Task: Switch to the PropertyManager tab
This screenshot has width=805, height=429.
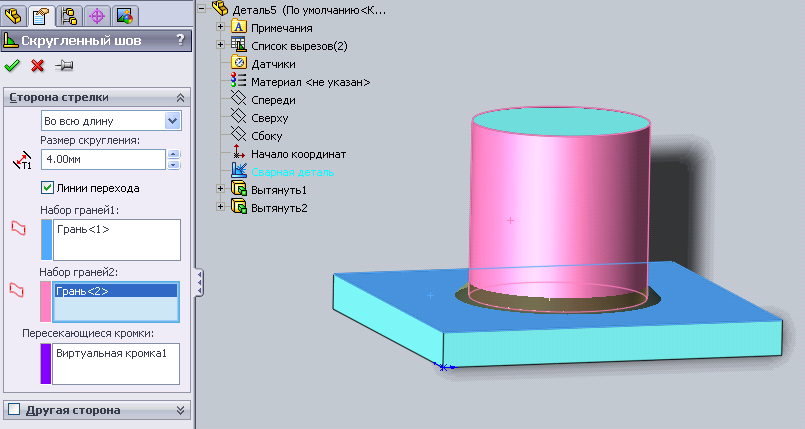Action: [x=41, y=16]
